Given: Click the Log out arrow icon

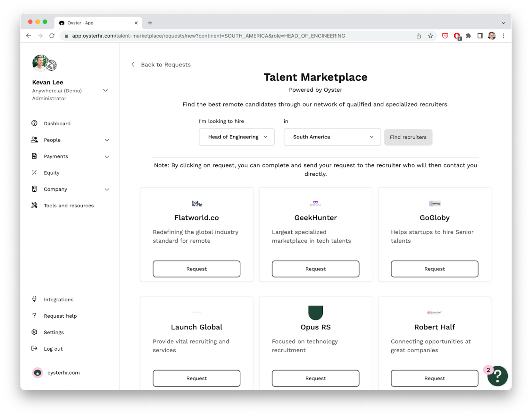Looking at the screenshot, I should [34, 348].
